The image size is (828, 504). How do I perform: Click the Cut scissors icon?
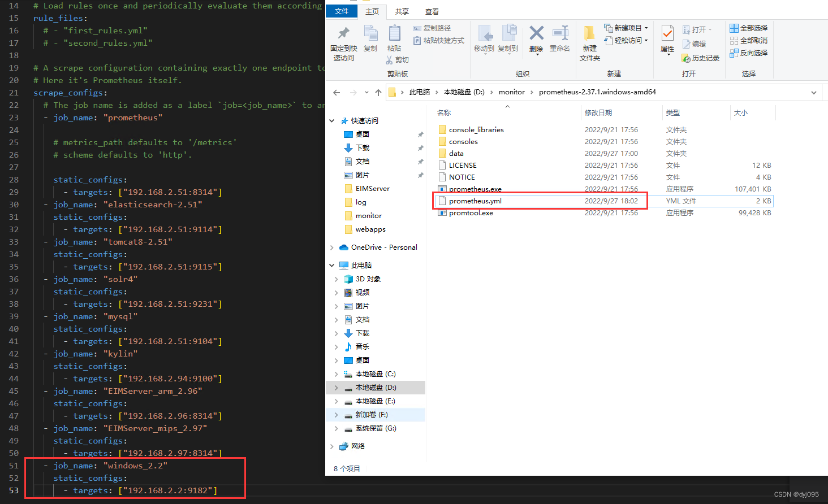click(389, 60)
